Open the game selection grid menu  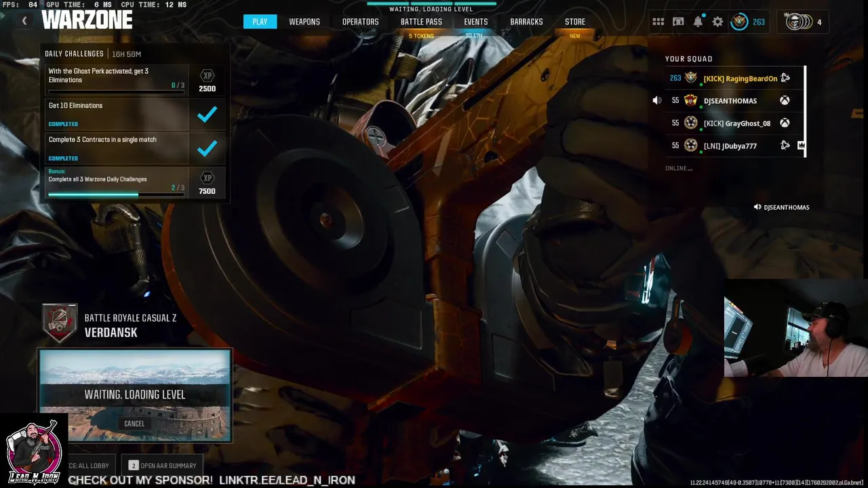point(658,22)
